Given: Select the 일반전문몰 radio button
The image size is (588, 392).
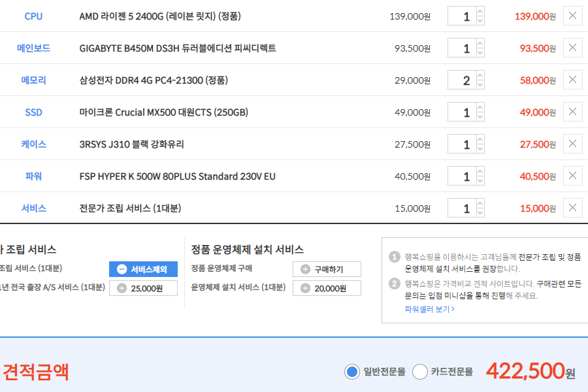Looking at the screenshot, I should [x=351, y=372].
